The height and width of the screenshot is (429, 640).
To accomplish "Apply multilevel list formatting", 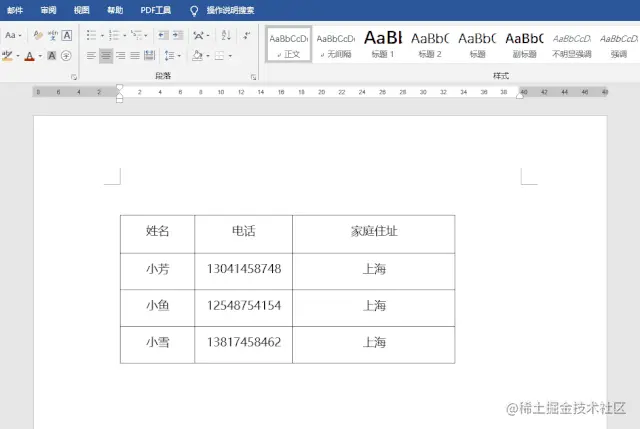I will coord(136,35).
